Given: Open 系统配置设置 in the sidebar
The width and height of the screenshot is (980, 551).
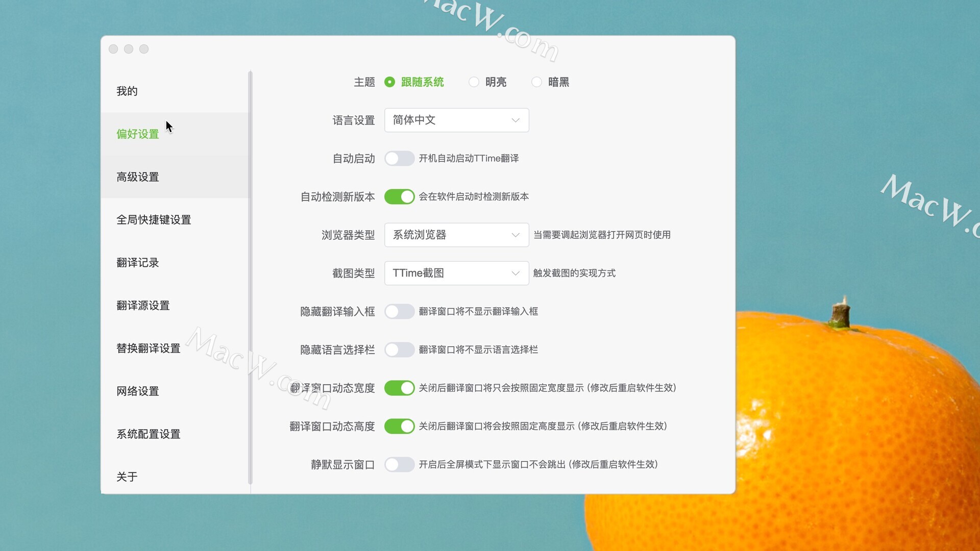Looking at the screenshot, I should pyautogui.click(x=174, y=434).
